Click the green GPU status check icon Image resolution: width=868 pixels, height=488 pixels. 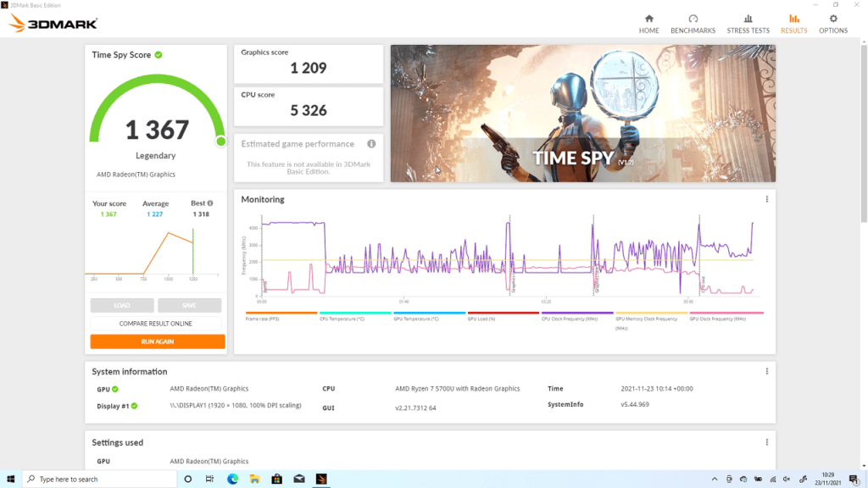(x=115, y=389)
